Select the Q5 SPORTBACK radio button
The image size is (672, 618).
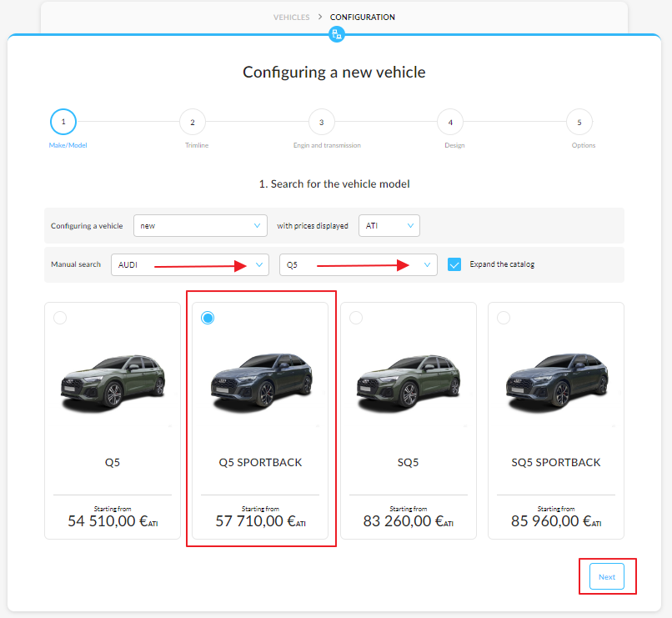tap(208, 318)
